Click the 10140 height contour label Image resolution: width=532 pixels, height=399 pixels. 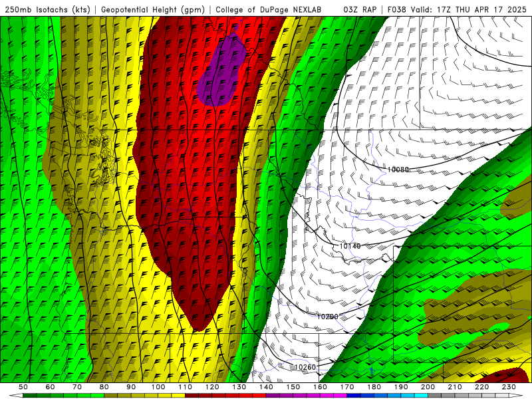350,245
